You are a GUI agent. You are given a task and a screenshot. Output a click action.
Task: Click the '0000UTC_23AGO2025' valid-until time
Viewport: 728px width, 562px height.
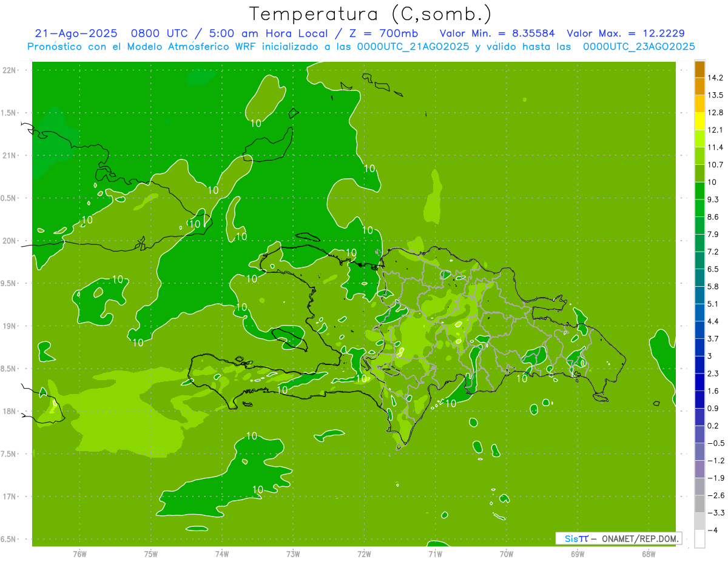click(x=639, y=47)
